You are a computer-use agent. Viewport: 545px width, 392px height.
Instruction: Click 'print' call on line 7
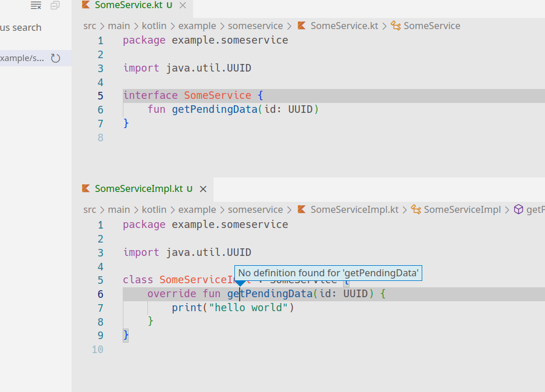point(187,308)
